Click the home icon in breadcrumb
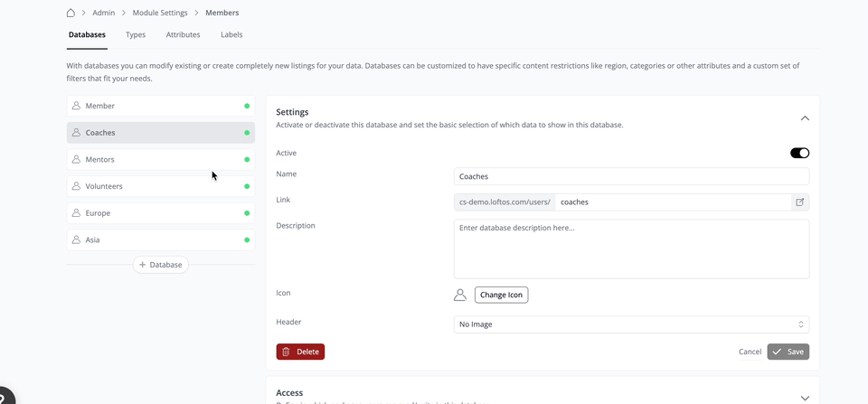 pos(71,13)
